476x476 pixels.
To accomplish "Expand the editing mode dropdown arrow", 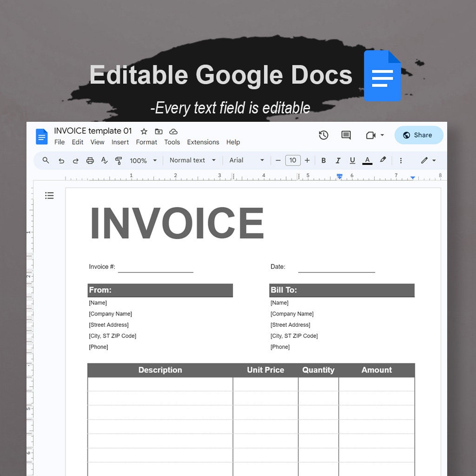I will click(434, 160).
